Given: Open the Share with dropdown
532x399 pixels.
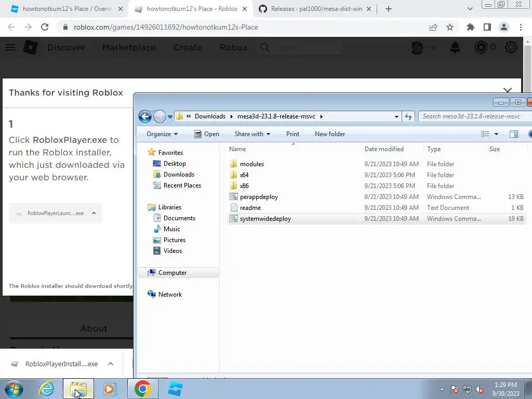Looking at the screenshot, I should point(252,134).
